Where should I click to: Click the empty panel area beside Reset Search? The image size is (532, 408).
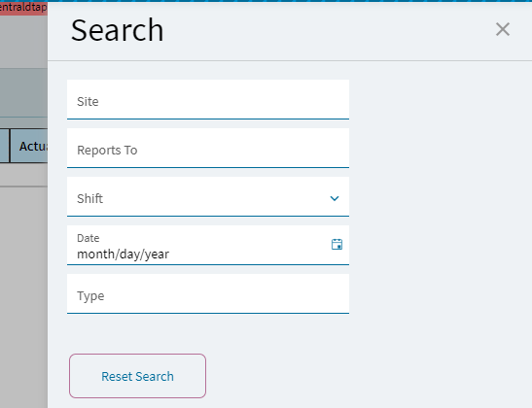point(369,376)
